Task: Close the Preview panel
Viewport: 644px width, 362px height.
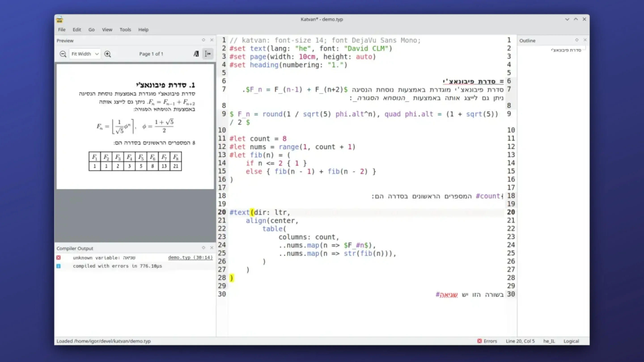Action: 212,40
